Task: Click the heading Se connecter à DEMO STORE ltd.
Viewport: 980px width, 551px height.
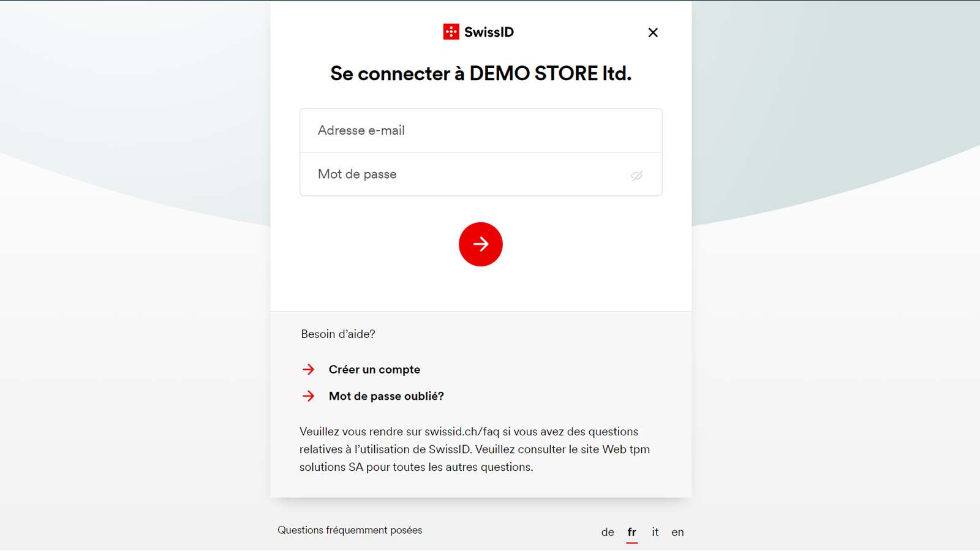Action: 481,73
